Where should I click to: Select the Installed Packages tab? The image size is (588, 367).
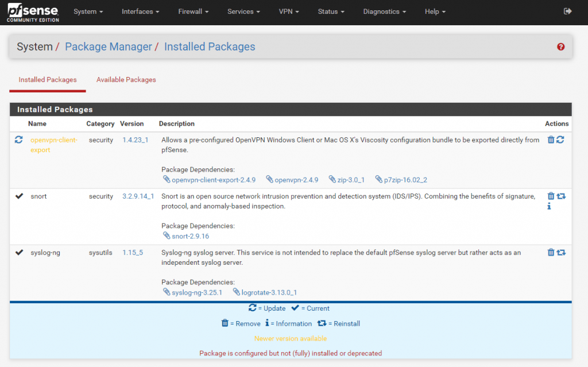pyautogui.click(x=48, y=80)
